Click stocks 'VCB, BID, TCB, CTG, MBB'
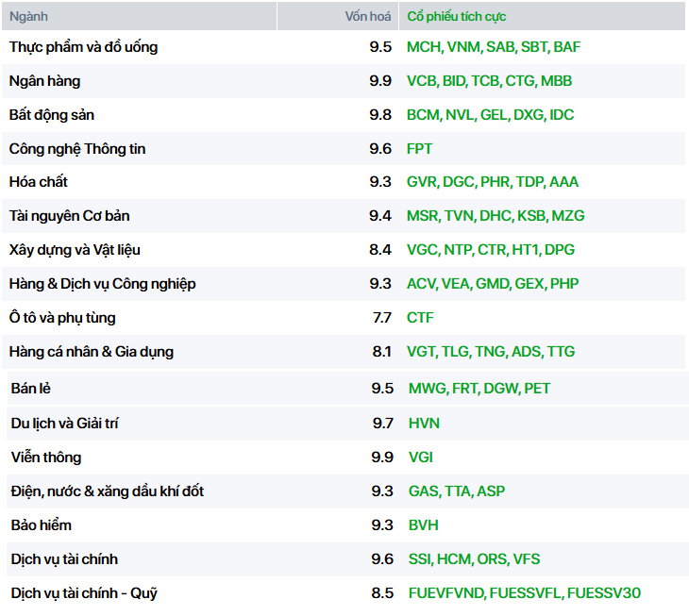689x616 pixels. click(489, 81)
